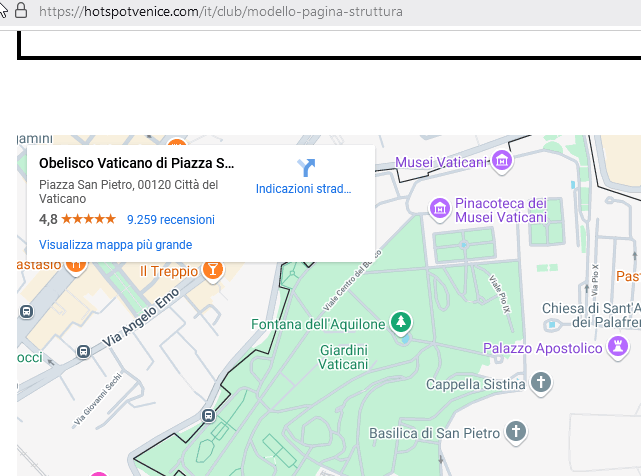Click the Via Giovanni Sechi street label
641x476 pixels.
[x=98, y=399]
